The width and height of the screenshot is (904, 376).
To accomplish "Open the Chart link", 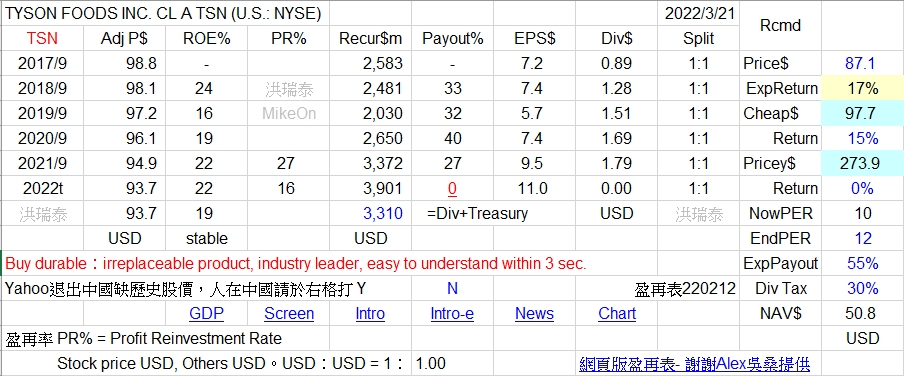I will pos(617,314).
